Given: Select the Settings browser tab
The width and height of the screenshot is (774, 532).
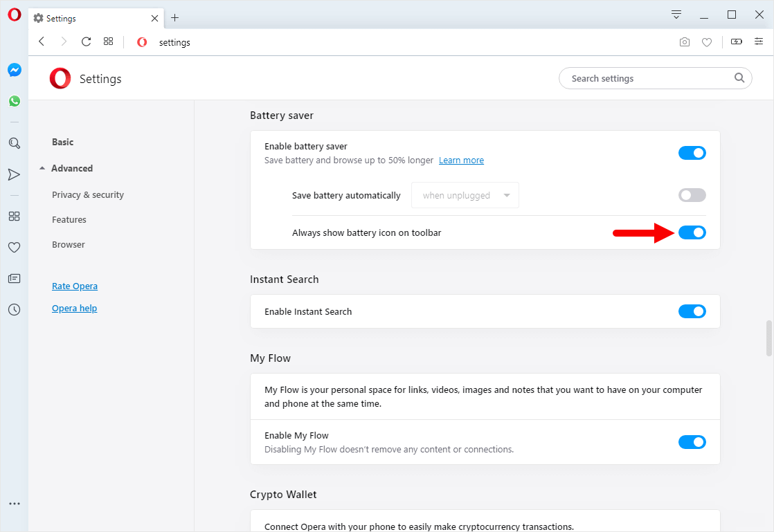Looking at the screenshot, I should click(x=96, y=18).
